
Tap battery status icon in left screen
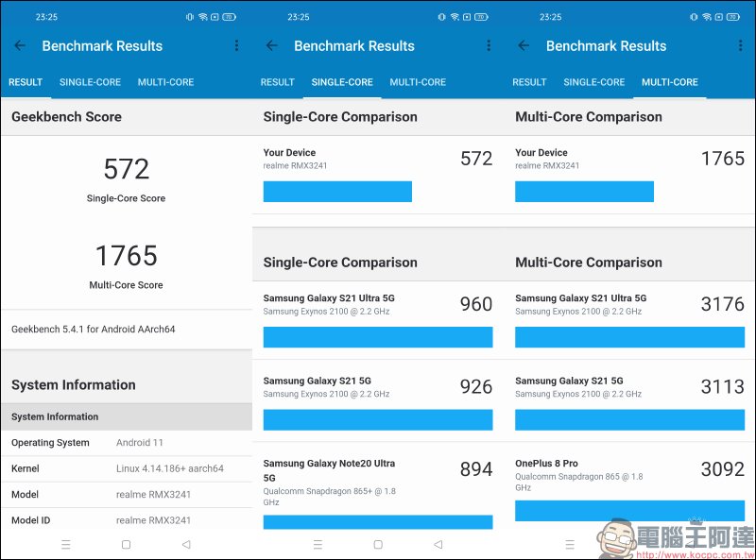(229, 17)
